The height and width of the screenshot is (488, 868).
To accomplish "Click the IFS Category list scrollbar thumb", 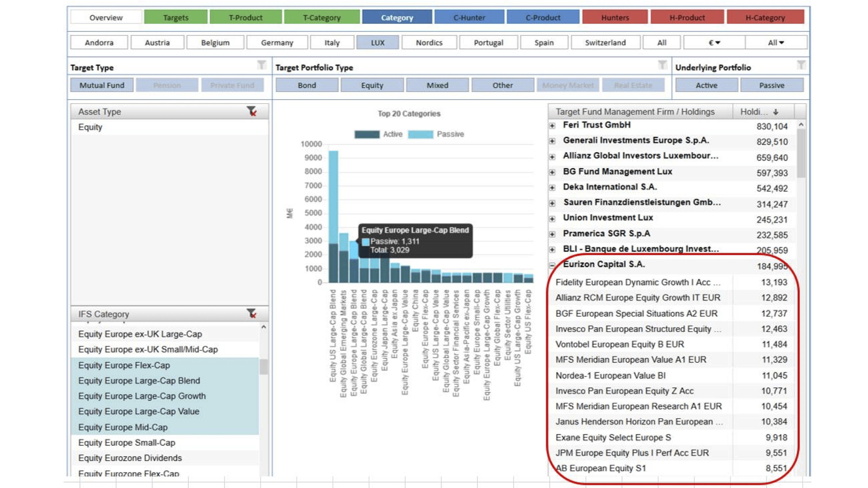I will click(x=264, y=367).
